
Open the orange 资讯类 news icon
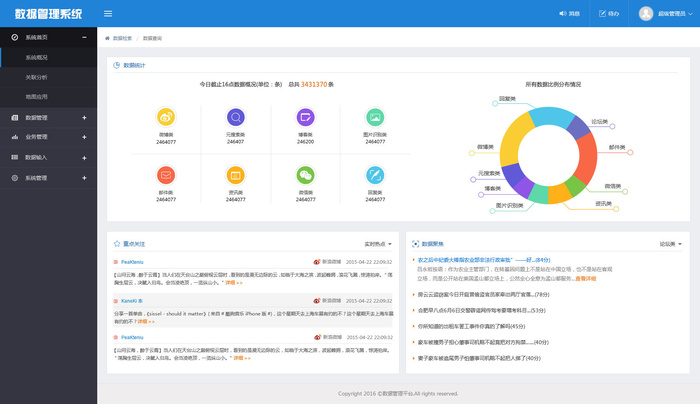(x=236, y=175)
